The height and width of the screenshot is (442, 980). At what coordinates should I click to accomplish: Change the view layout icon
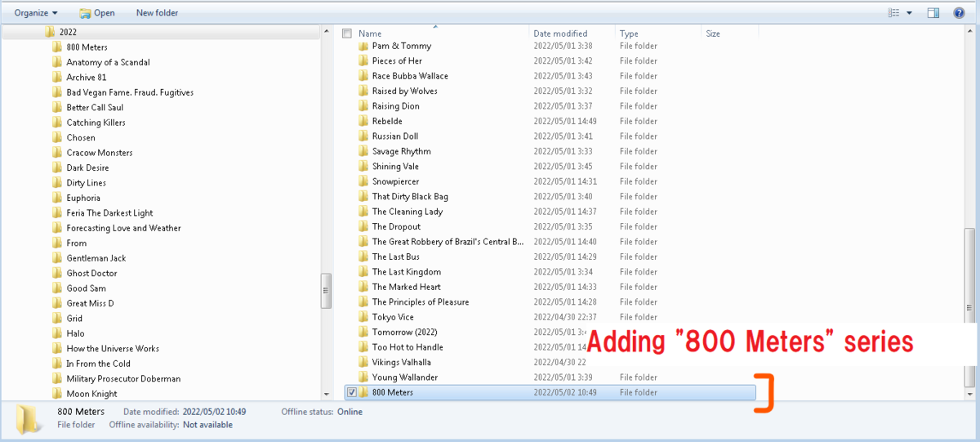(893, 13)
